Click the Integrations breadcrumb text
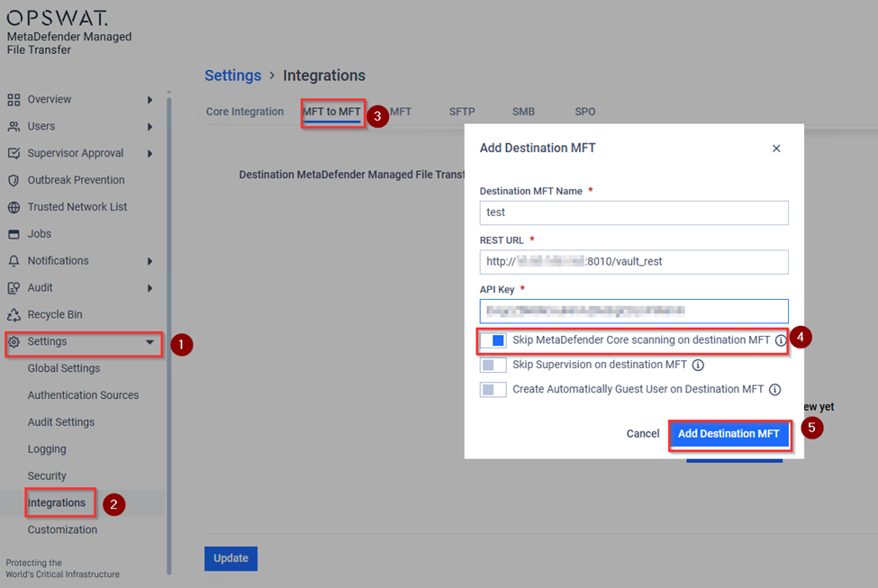Image resolution: width=878 pixels, height=588 pixels. 324,76
